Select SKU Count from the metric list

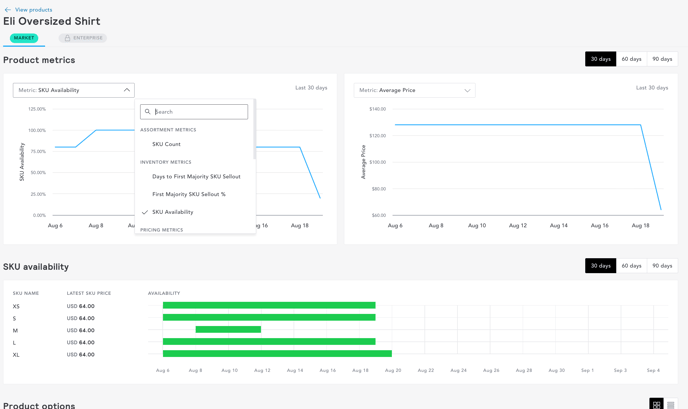coord(166,144)
